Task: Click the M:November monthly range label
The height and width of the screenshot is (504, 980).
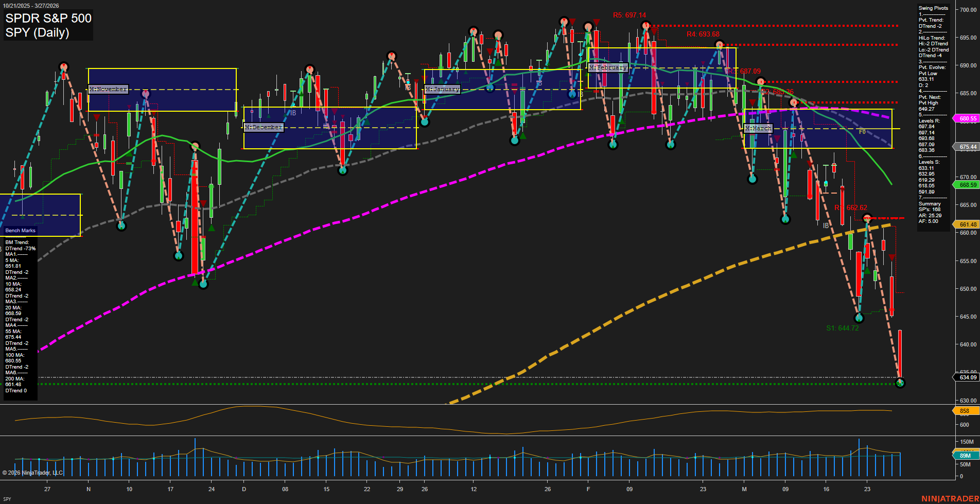Action: pos(108,89)
